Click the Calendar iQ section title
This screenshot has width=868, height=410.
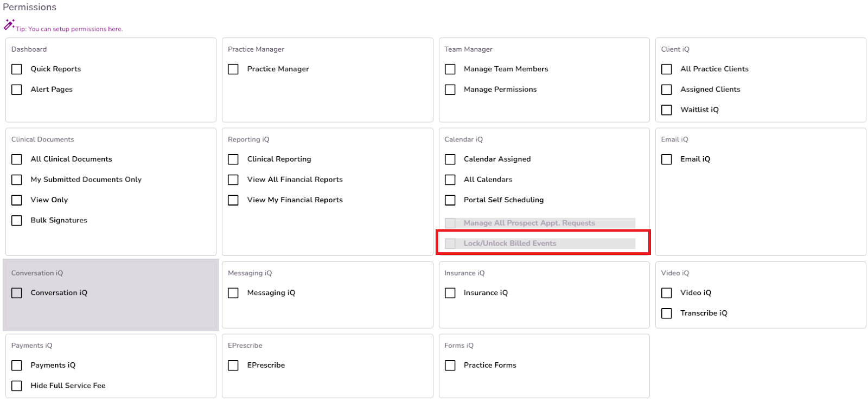click(463, 139)
